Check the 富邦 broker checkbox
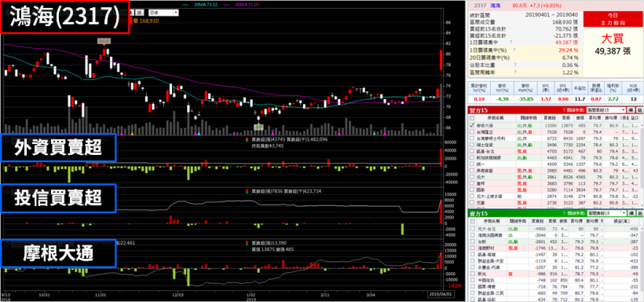Viewport: 644px width, 302px height. 472,183
